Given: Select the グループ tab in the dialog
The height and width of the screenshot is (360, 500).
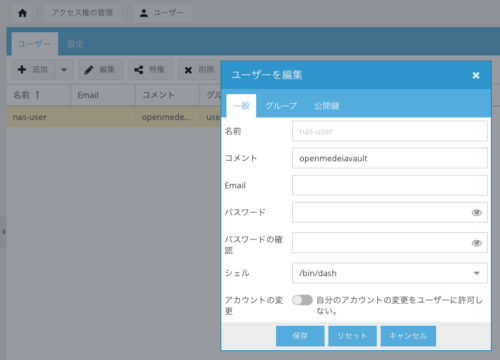Looking at the screenshot, I should (281, 106).
